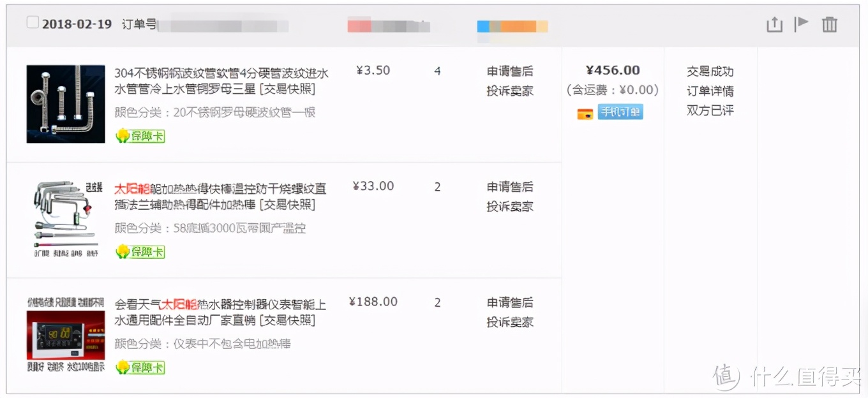
Task: Tick the 2018-02-19 order checkbox
Action: point(33,23)
